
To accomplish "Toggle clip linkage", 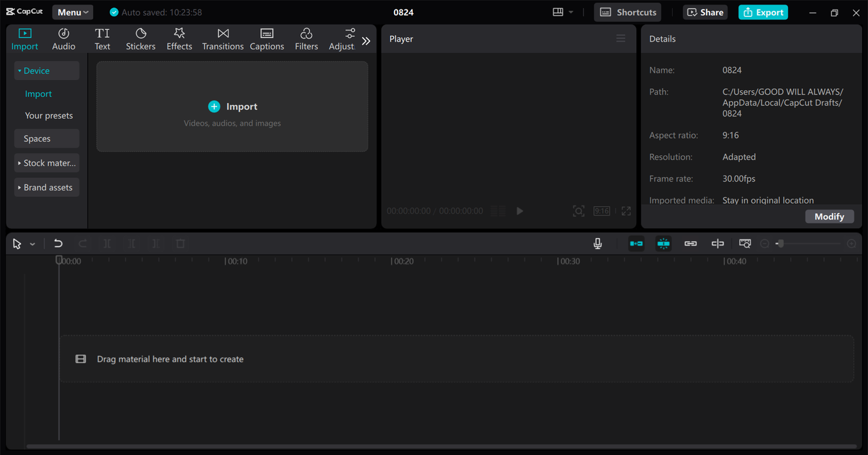I will click(690, 243).
